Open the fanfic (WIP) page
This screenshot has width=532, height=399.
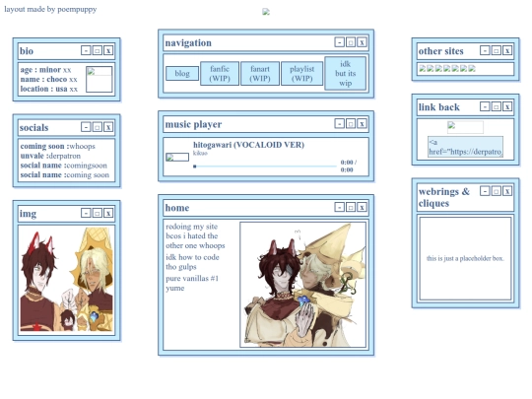point(220,73)
